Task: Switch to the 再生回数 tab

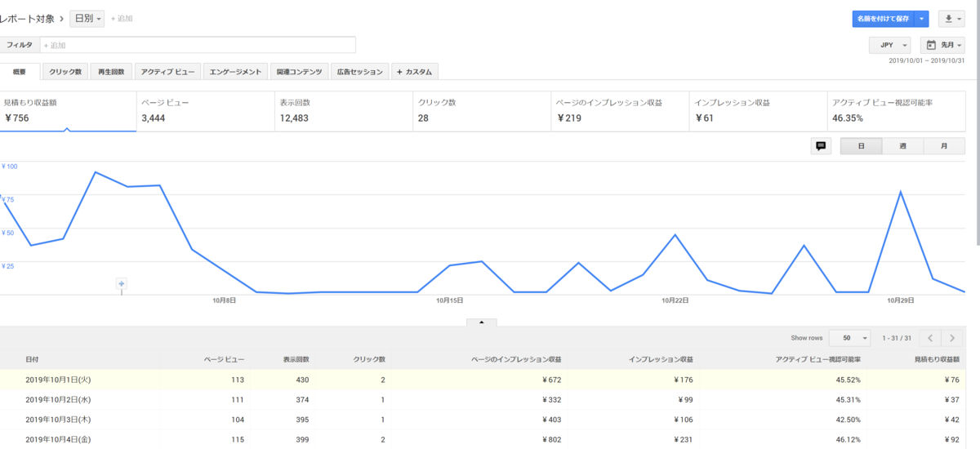Action: (110, 72)
